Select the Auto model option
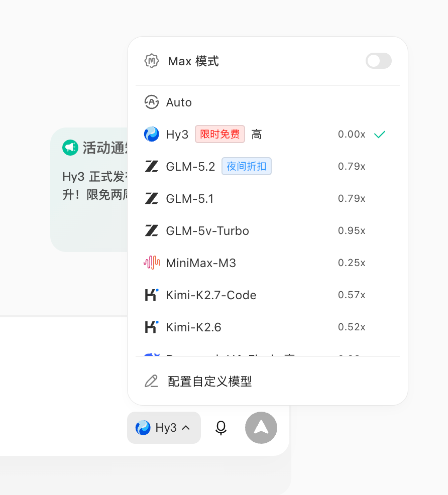This screenshot has width=448, height=495. coord(267,102)
